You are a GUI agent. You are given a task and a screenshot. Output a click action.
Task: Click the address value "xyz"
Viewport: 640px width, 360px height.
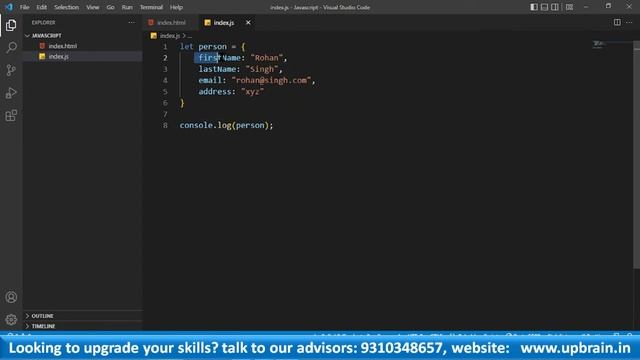coord(252,91)
